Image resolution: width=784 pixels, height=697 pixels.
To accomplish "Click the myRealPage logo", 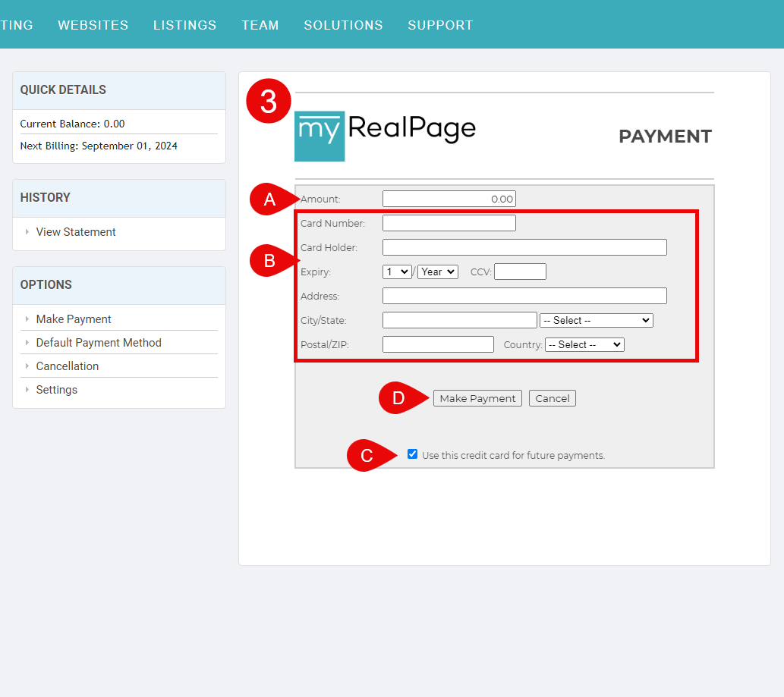I will coord(385,136).
